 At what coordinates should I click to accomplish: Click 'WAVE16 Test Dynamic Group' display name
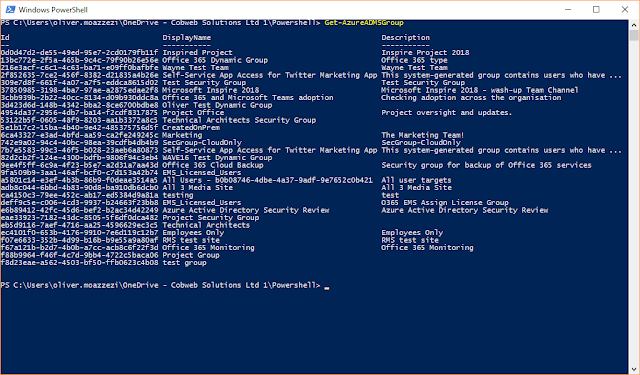coord(217,158)
